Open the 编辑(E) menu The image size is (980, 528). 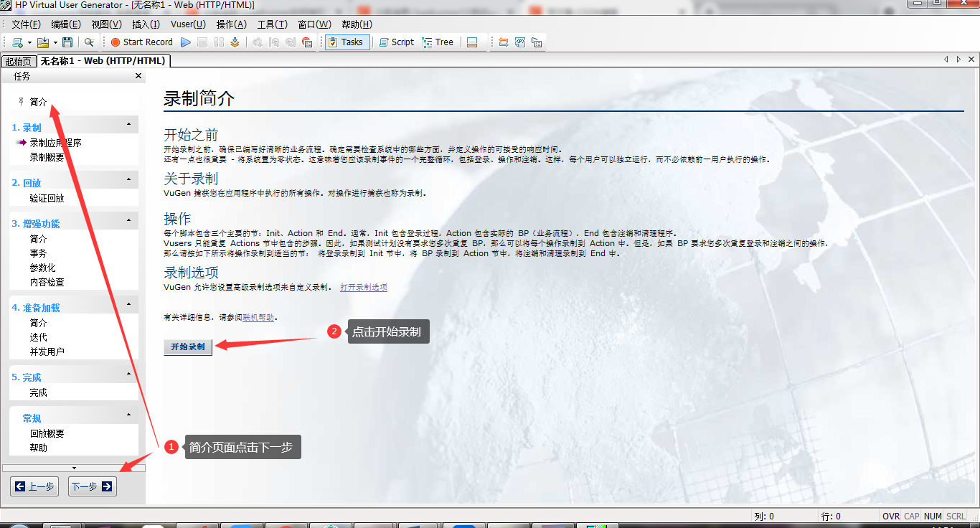pyautogui.click(x=65, y=24)
